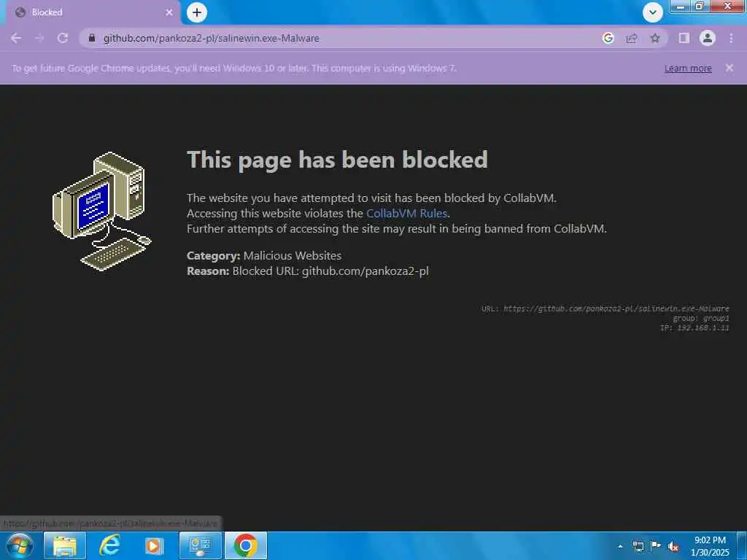Click the Google icon in address bar
This screenshot has width=747, height=560.
coord(608,38)
